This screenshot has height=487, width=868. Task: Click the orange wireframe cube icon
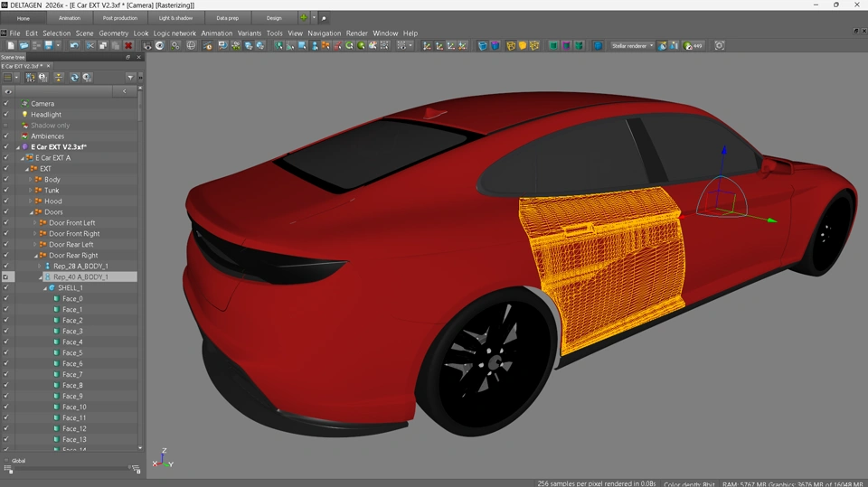pos(510,46)
